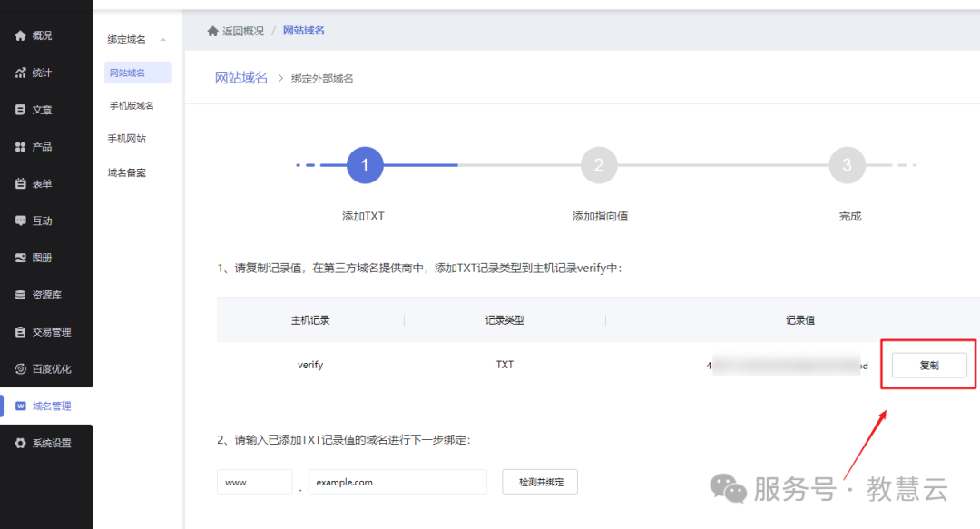980x529 pixels.
Task: Click the 资源库 database icon
Action: coord(20,295)
